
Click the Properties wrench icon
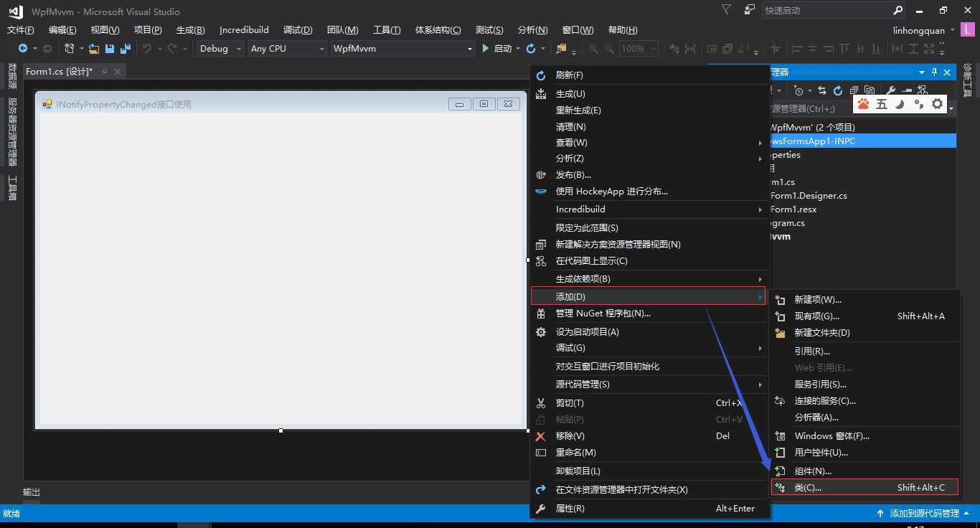click(890, 90)
